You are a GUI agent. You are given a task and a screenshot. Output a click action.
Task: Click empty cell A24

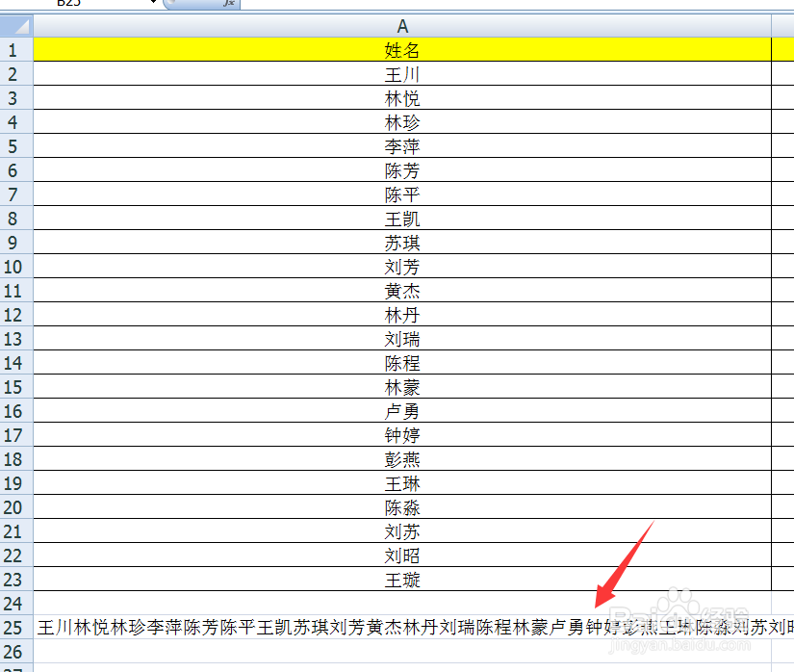coord(402,603)
